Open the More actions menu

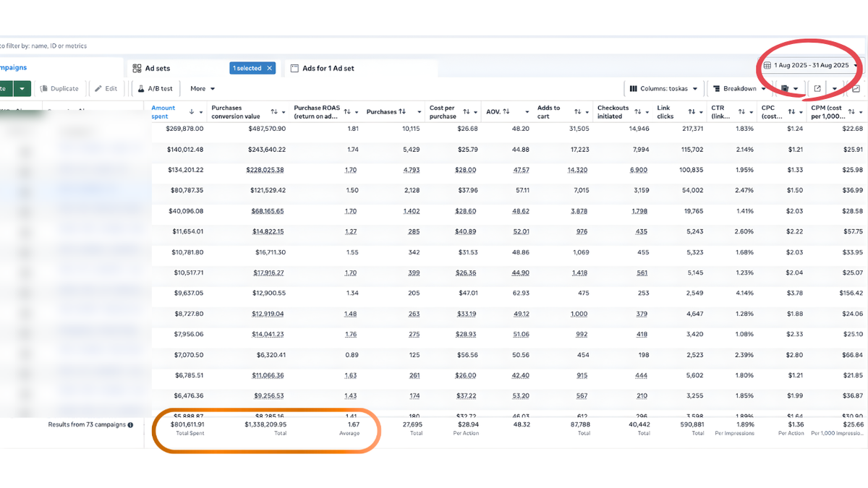click(203, 89)
